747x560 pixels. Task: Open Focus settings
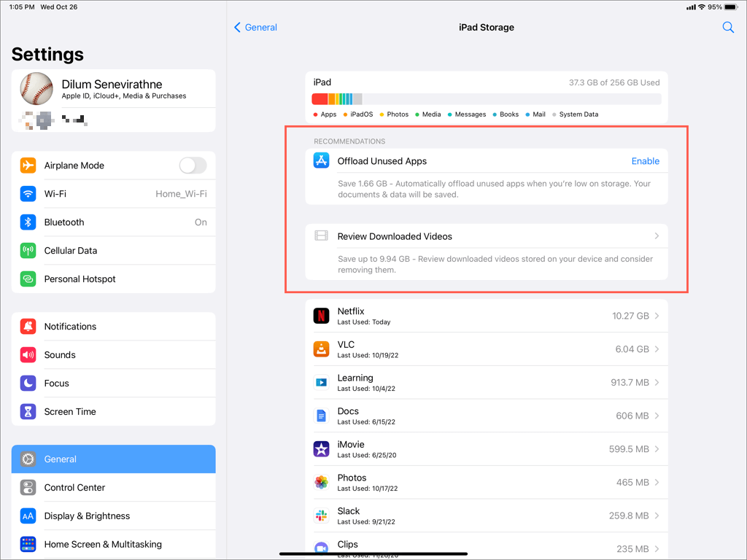click(113, 383)
